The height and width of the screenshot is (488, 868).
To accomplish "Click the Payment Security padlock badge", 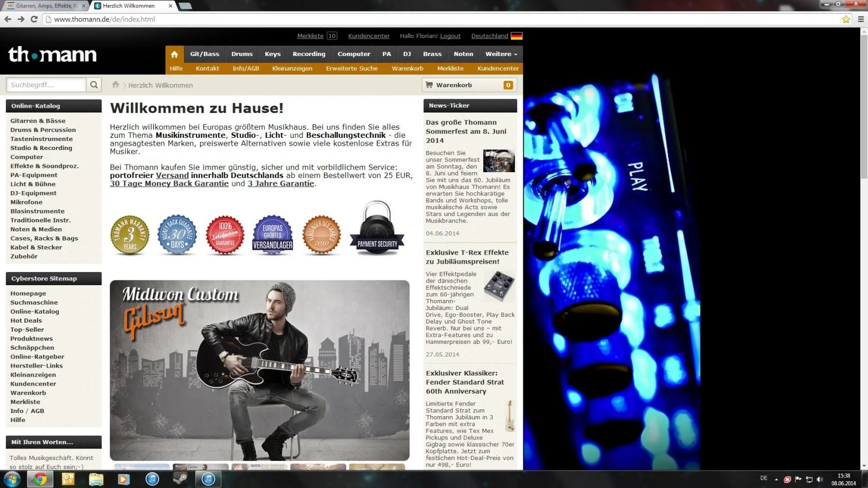I will pyautogui.click(x=377, y=228).
